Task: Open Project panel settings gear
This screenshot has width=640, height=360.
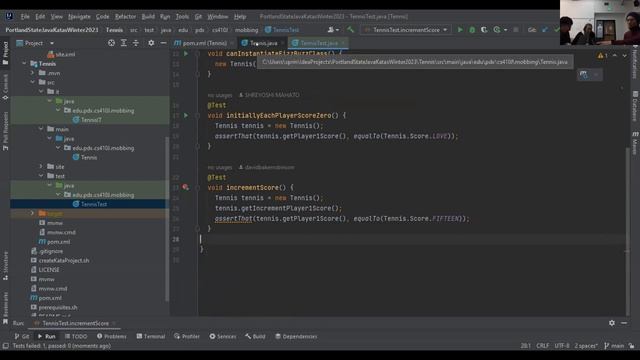Action: point(151,43)
